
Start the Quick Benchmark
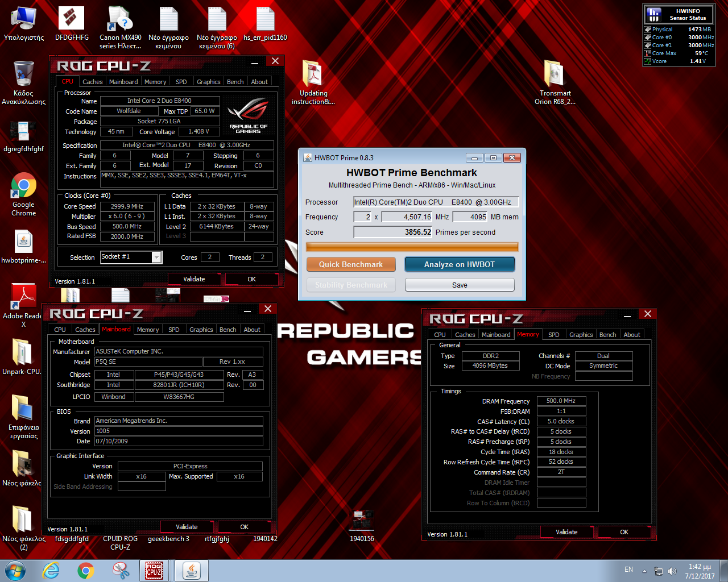click(351, 264)
